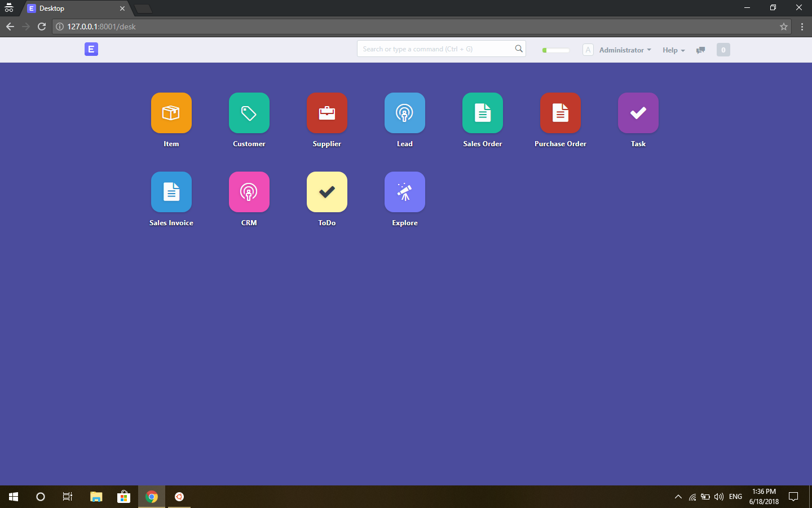Bookmark this page with the star icon

tap(784, 27)
